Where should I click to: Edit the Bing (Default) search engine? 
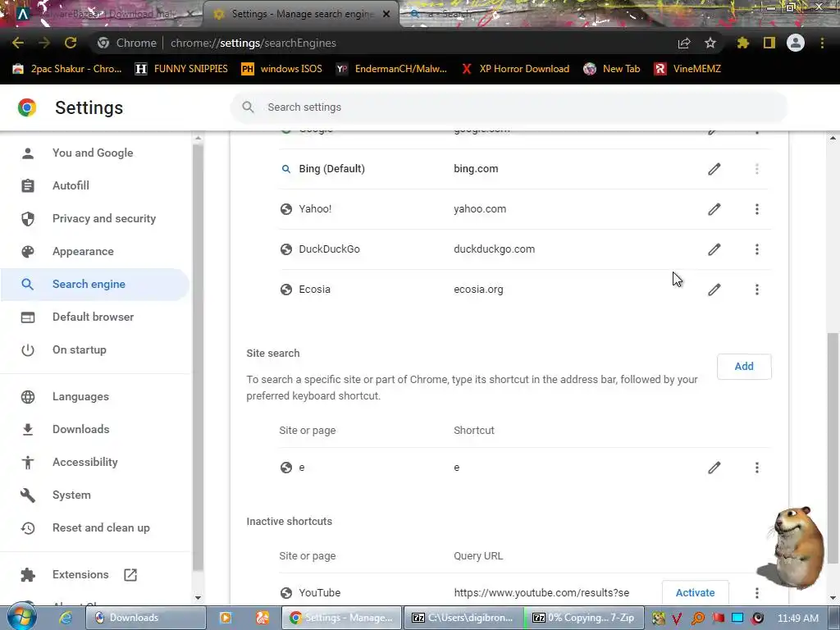coord(714,169)
